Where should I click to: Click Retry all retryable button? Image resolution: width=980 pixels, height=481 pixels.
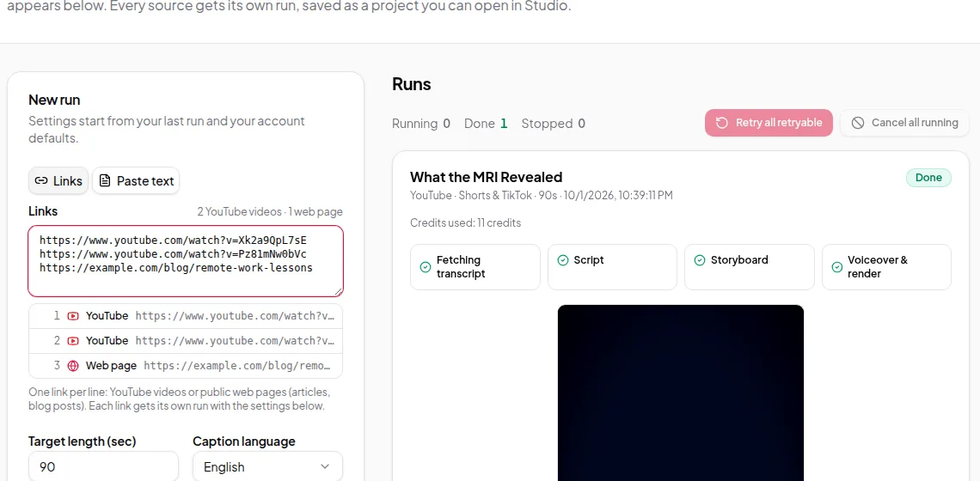tap(769, 123)
